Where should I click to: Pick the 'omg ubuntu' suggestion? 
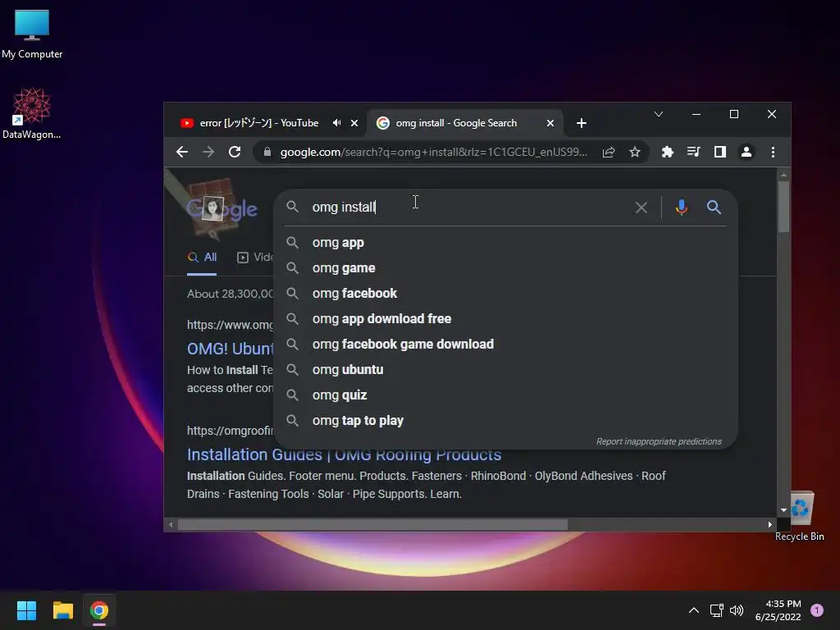click(505, 370)
